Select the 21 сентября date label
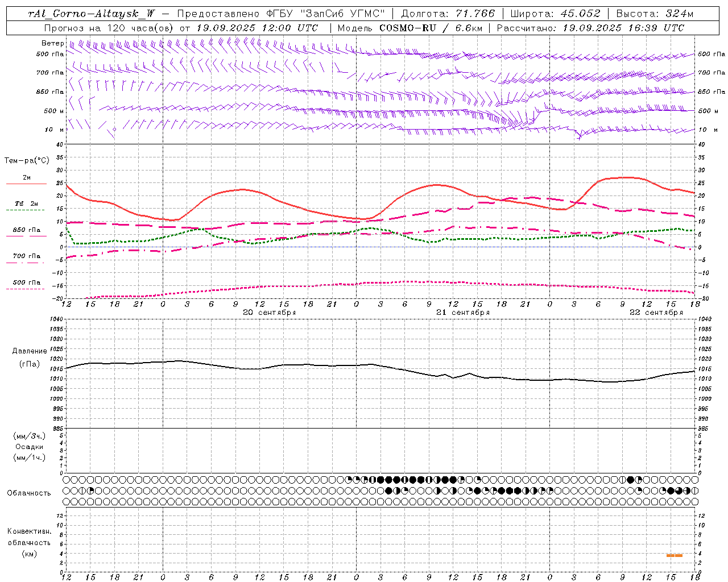The height and width of the screenshot is (582, 728). [x=462, y=313]
